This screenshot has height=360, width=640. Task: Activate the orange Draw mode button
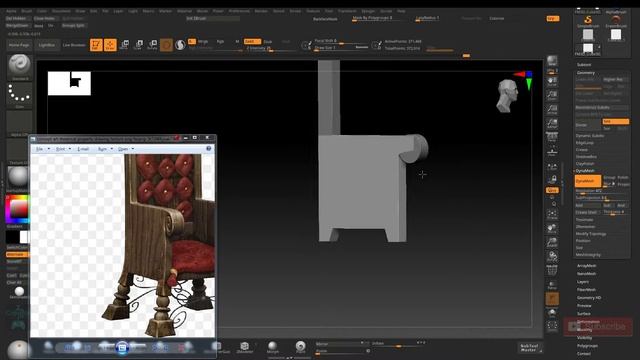coord(110,45)
